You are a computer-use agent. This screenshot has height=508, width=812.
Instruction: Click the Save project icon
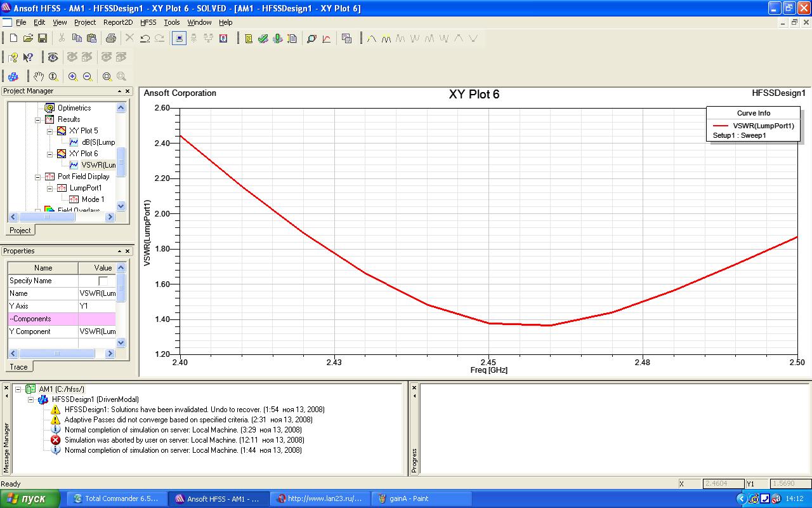click(x=43, y=39)
